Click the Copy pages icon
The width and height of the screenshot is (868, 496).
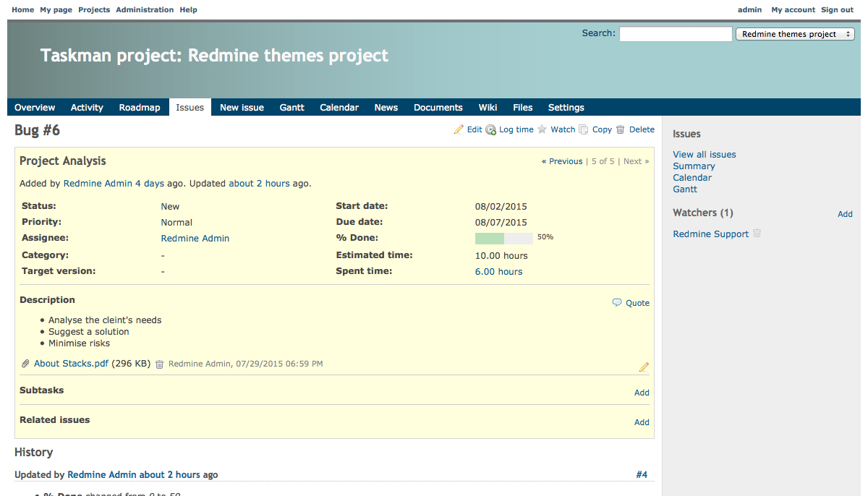coord(584,129)
